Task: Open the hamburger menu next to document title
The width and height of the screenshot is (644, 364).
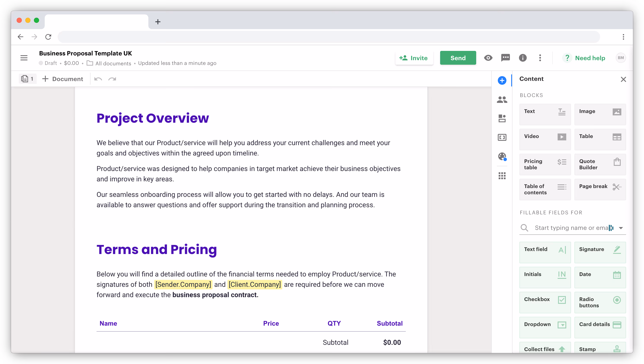Action: 24,58
